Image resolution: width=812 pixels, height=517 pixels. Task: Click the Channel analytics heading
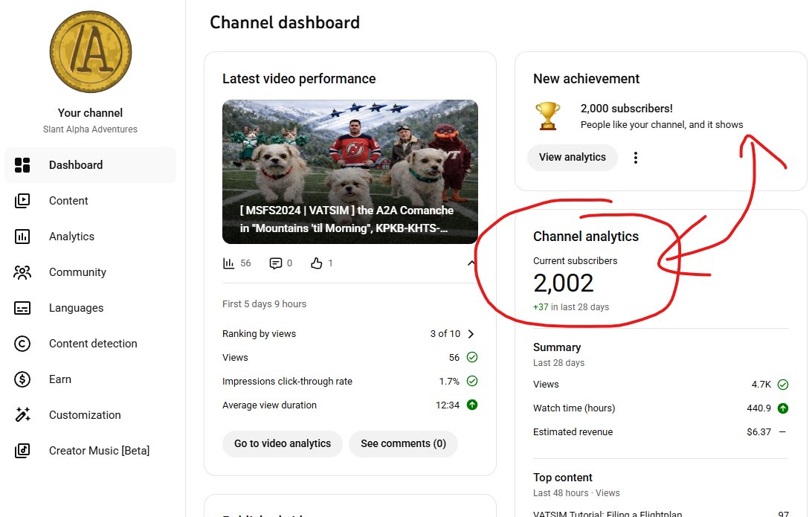point(586,237)
